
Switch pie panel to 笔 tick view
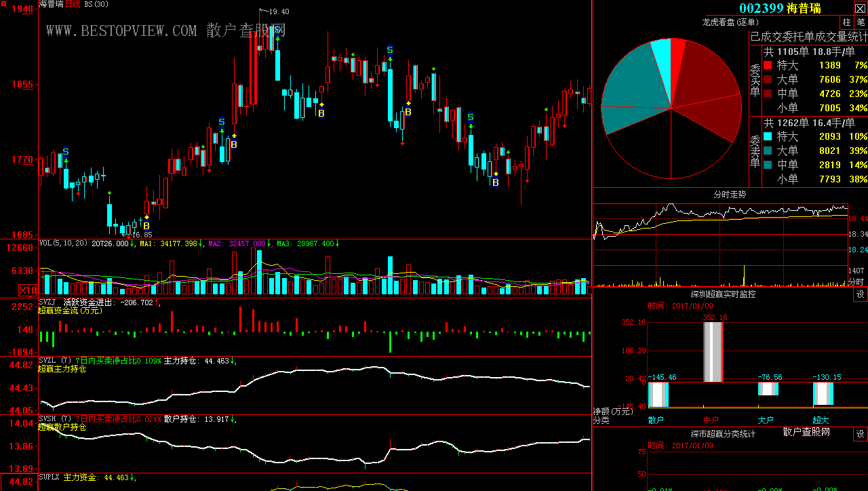861,22
